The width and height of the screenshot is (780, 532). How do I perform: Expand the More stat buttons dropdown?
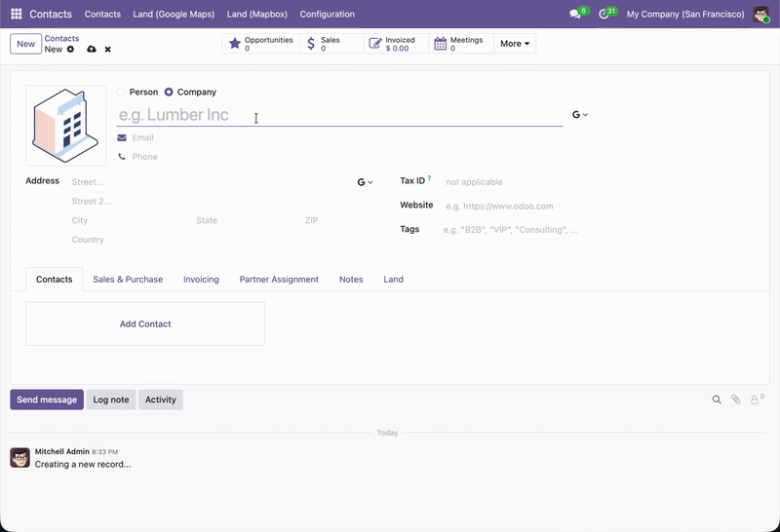point(515,44)
